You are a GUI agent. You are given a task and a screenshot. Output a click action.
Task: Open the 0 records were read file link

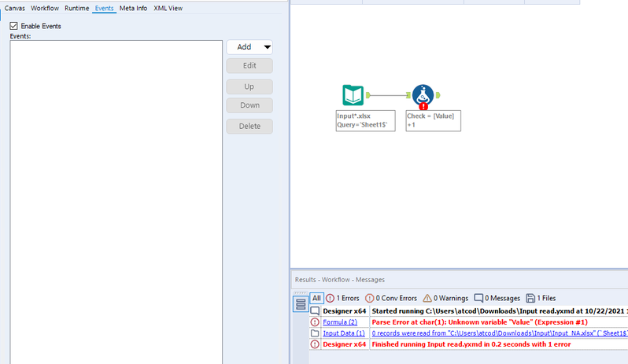500,333
